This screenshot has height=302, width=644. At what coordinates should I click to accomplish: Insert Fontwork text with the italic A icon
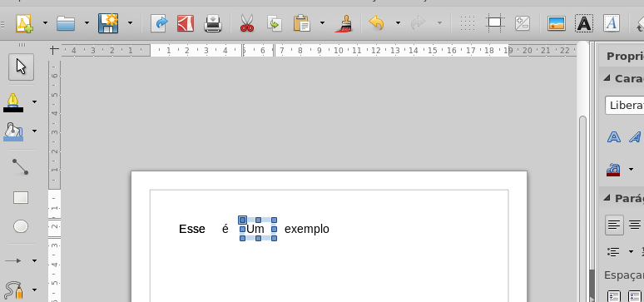click(x=612, y=23)
